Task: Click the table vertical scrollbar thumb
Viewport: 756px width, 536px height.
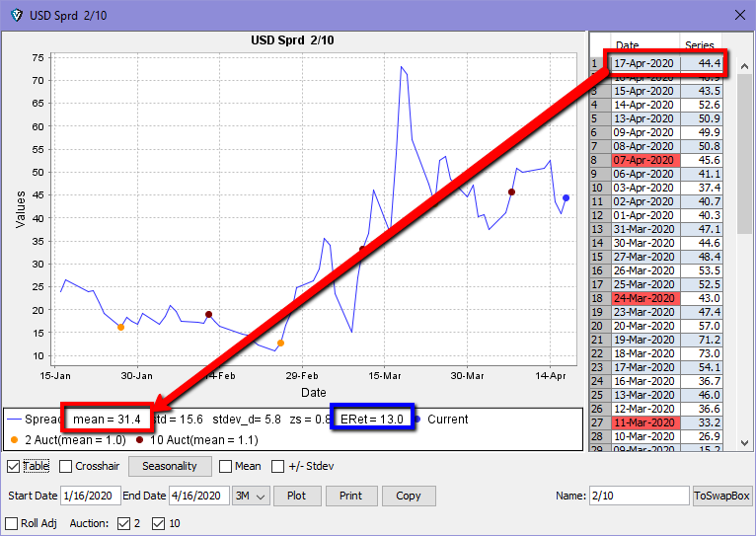Action: click(744, 154)
